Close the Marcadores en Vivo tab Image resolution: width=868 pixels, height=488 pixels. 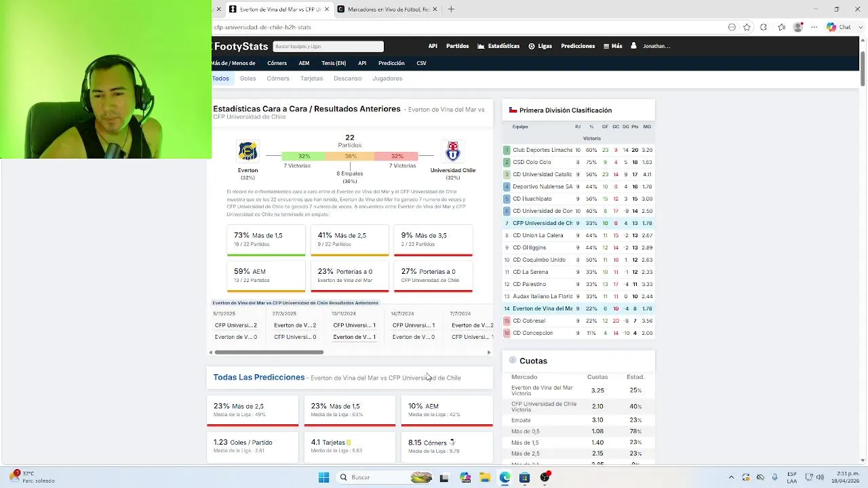(435, 9)
